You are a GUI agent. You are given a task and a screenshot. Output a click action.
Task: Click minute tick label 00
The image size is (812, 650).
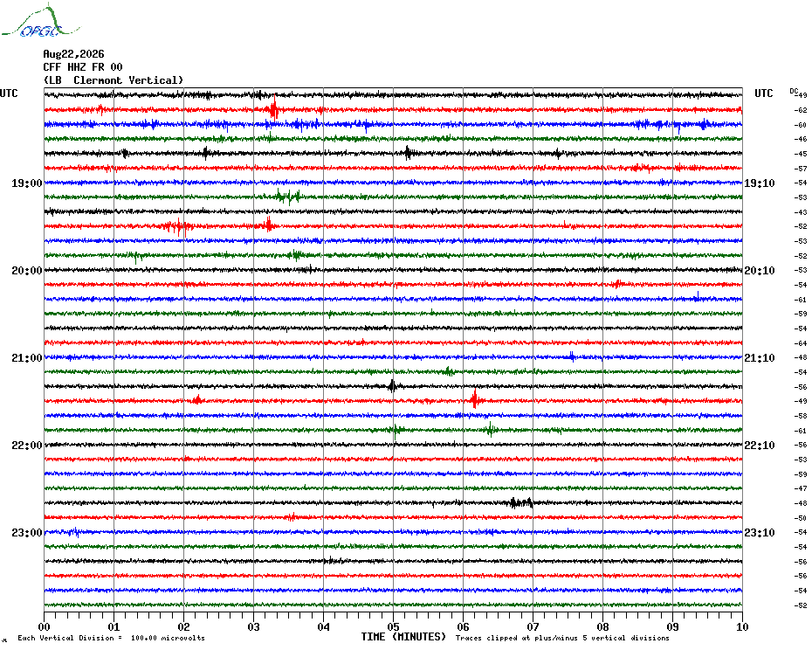click(x=44, y=626)
